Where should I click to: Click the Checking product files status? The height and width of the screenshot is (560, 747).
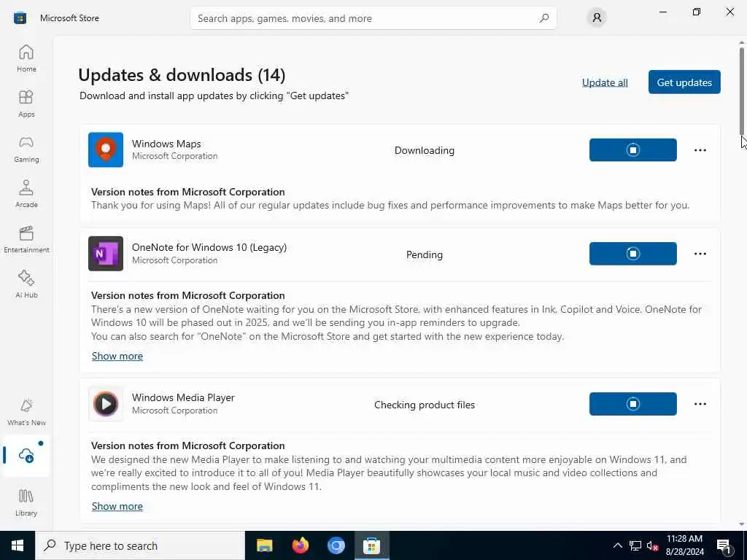tap(424, 405)
